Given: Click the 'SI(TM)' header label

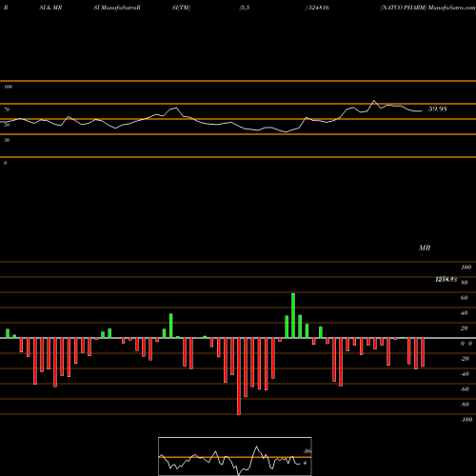Looking at the screenshot, I should click(x=181, y=8).
